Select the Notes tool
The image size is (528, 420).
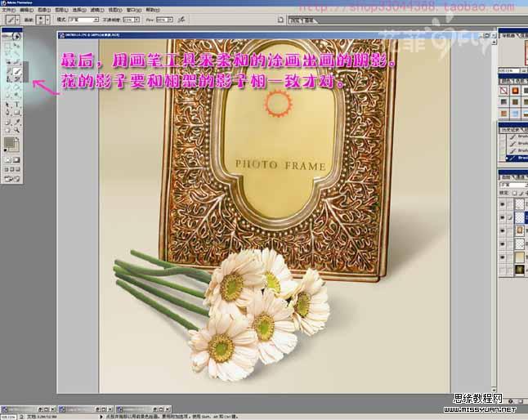8,122
